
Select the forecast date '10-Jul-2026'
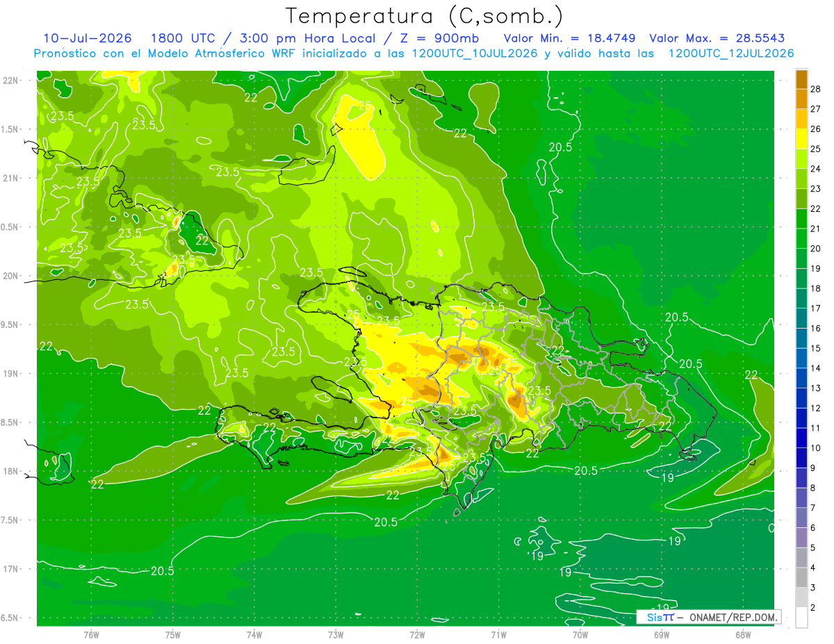point(88,38)
